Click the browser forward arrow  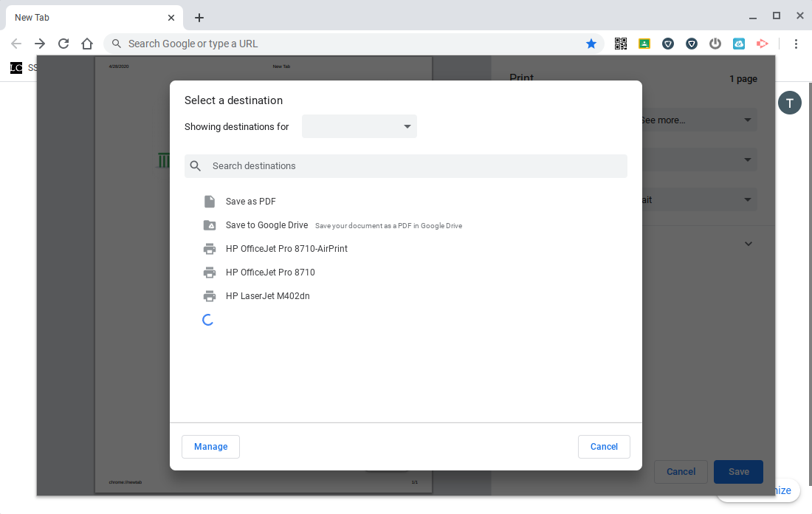tap(40, 44)
